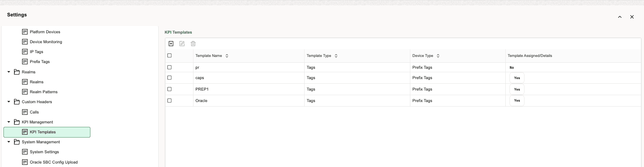Click the edit template pencil icon
This screenshot has width=644, height=167.
click(182, 44)
